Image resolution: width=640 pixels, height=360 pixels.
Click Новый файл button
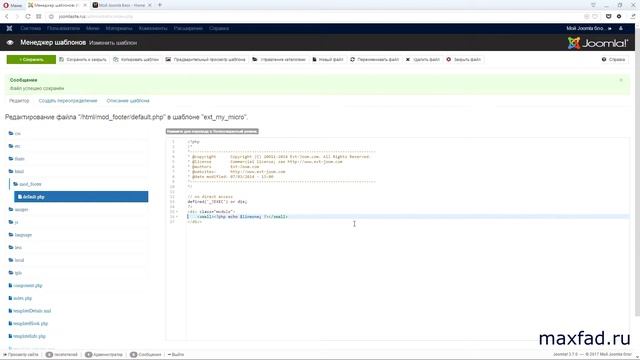tap(328, 60)
